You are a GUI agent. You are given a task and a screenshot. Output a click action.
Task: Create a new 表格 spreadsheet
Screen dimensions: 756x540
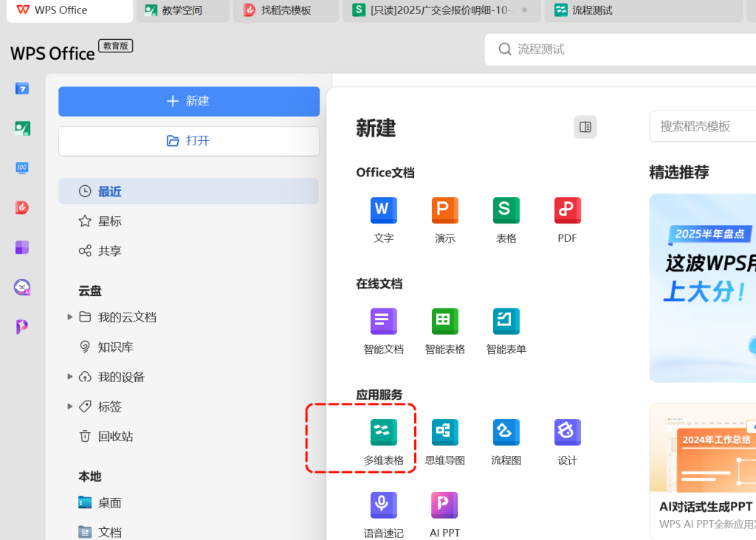click(x=506, y=220)
